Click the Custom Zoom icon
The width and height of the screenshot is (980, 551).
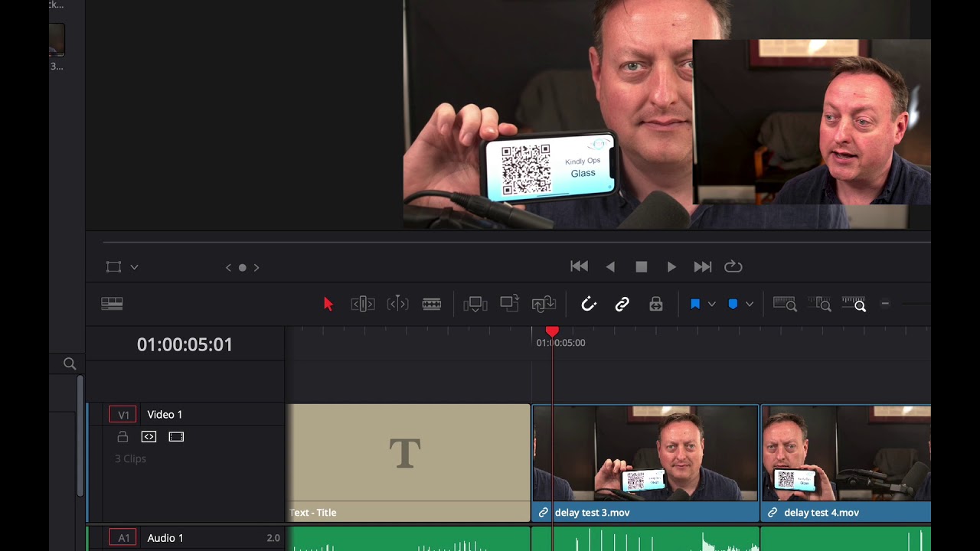854,304
